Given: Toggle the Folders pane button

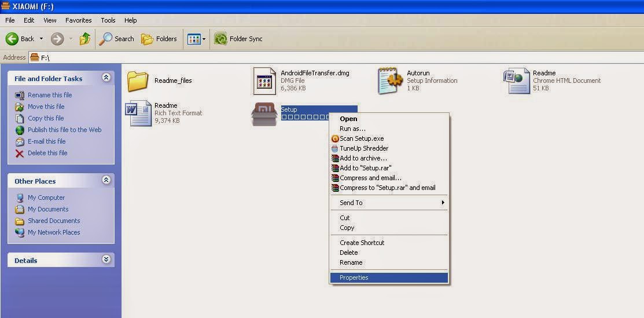Looking at the screenshot, I should (x=159, y=39).
